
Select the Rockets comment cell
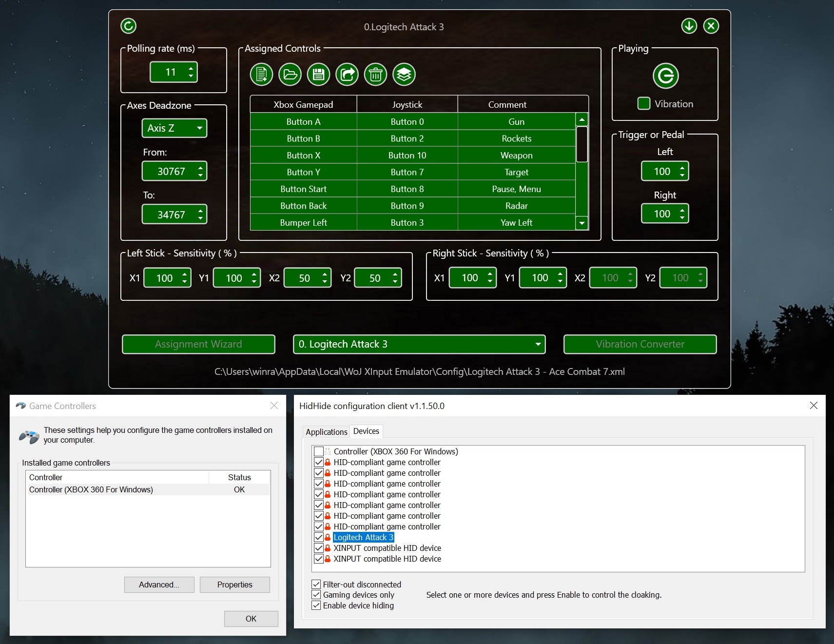517,138
